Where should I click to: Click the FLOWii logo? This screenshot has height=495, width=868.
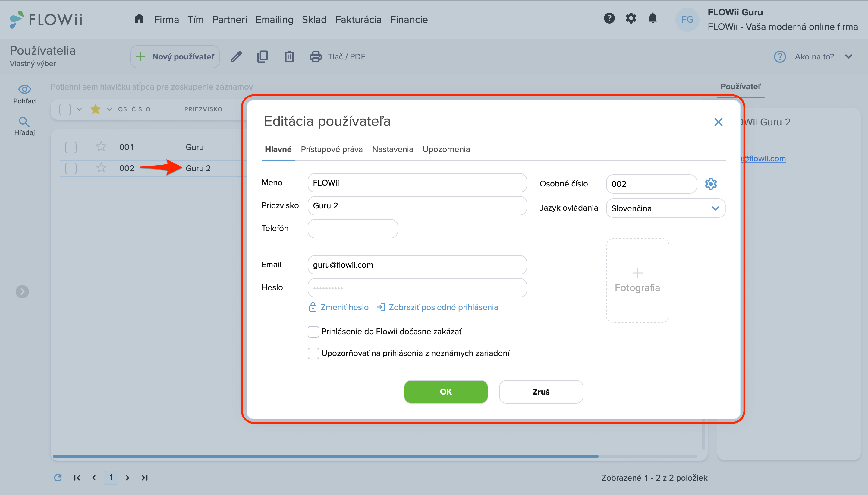[x=46, y=19]
